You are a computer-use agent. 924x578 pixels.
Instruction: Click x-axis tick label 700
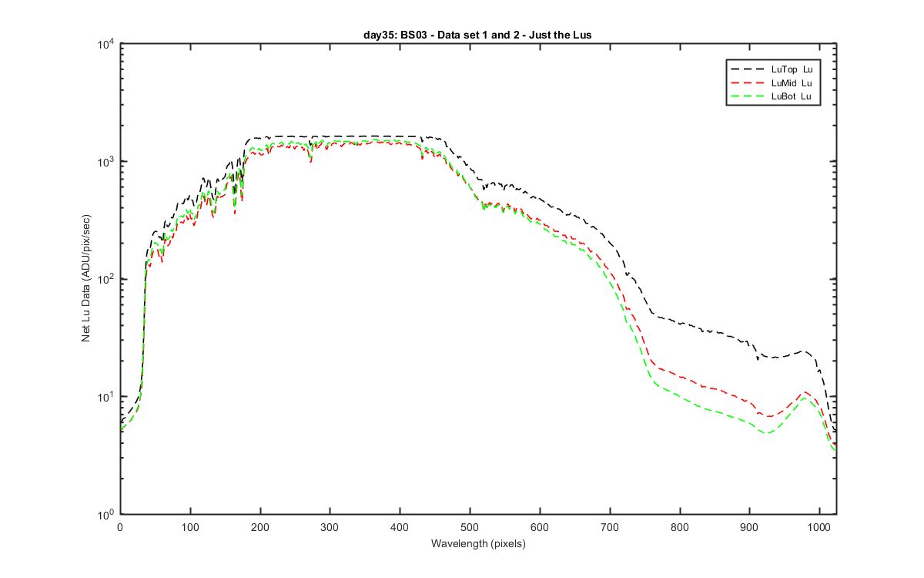click(x=610, y=527)
